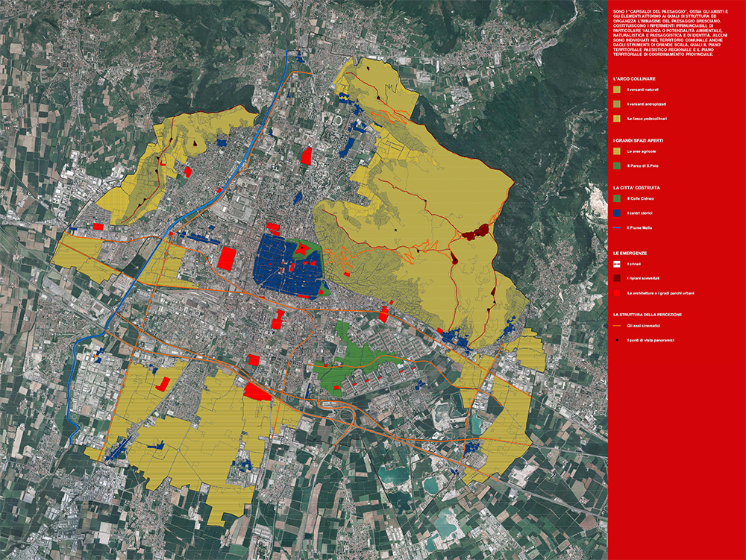Click the 'I versanti naturali' legend swatch
Viewport: 746px width, 560px height.
(616, 90)
